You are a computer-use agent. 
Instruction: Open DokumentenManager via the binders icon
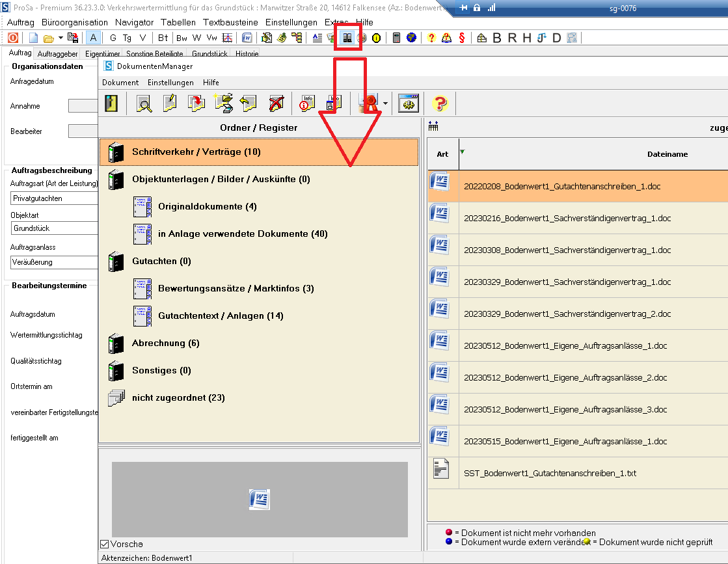click(347, 38)
